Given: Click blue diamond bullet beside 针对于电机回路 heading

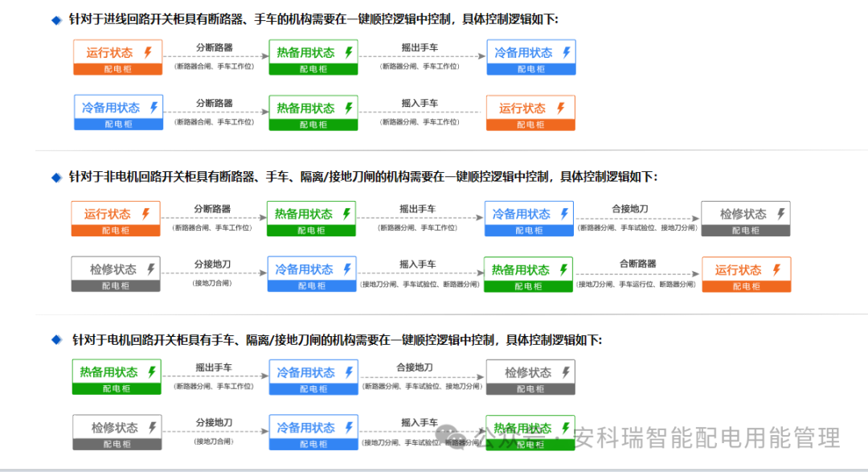Looking at the screenshot, I should [x=56, y=340].
